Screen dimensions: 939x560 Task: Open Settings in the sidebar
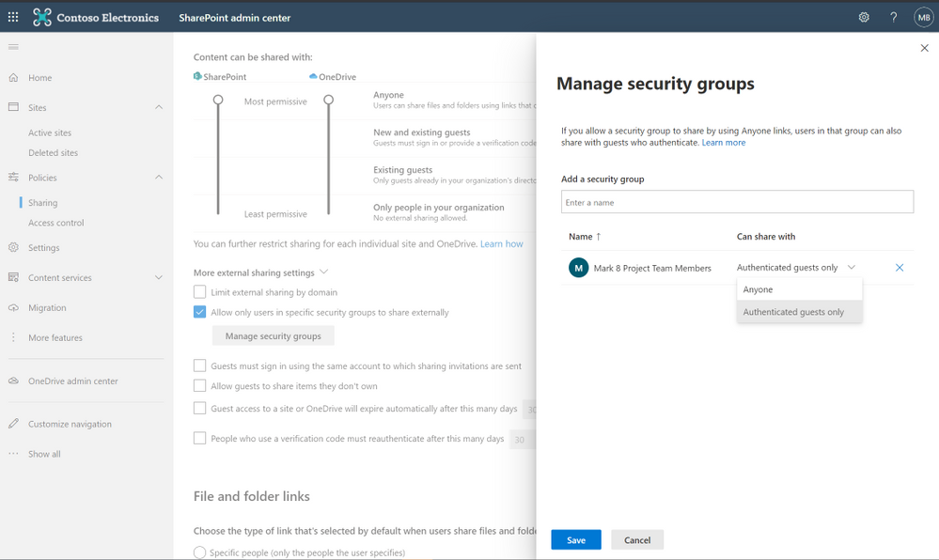tap(44, 247)
